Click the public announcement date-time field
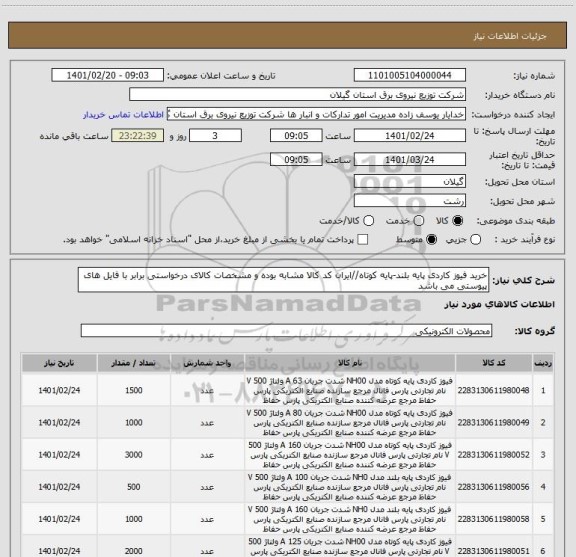This screenshot has height=557, width=576. [x=108, y=75]
